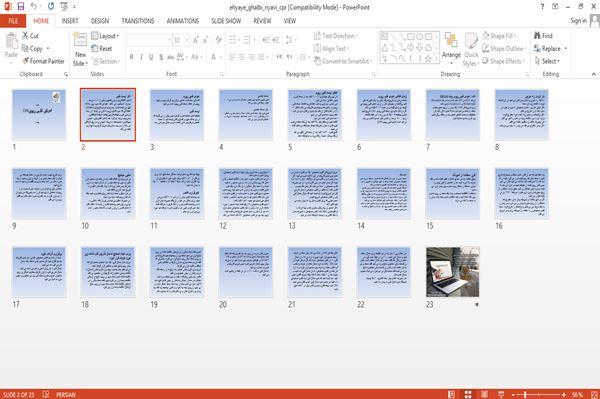The width and height of the screenshot is (600, 399).
Task: Click the zoom slider handle
Action: [x=525, y=394]
